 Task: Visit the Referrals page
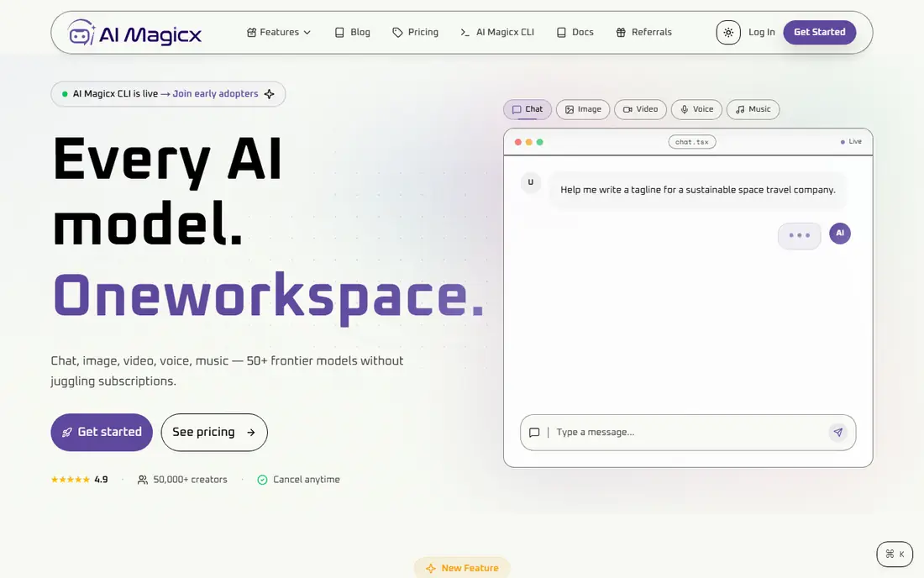tap(644, 33)
